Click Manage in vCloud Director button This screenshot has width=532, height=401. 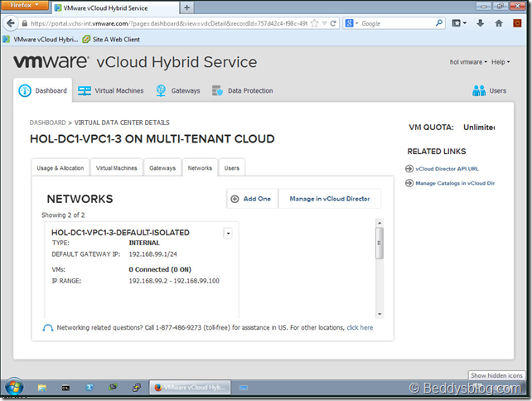point(330,199)
